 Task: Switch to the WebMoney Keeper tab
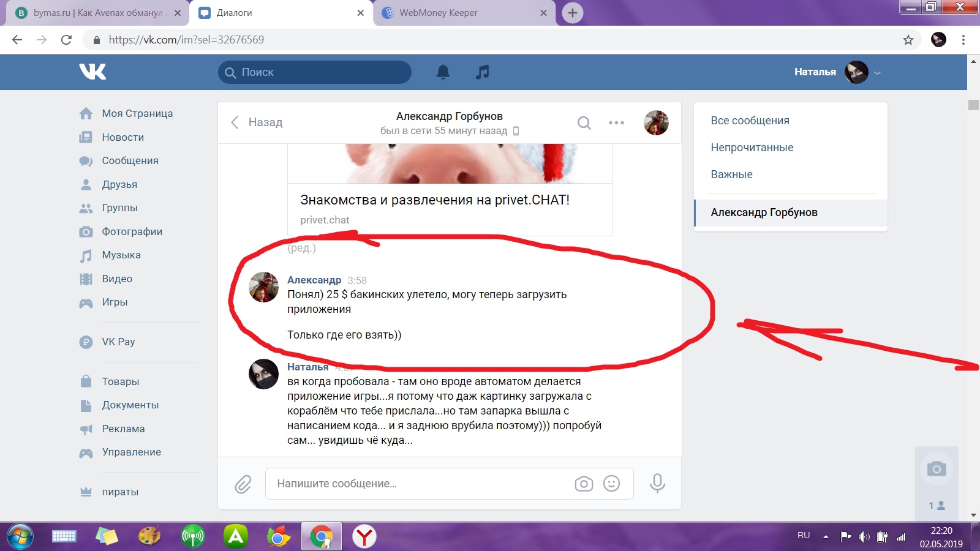pyautogui.click(x=438, y=13)
